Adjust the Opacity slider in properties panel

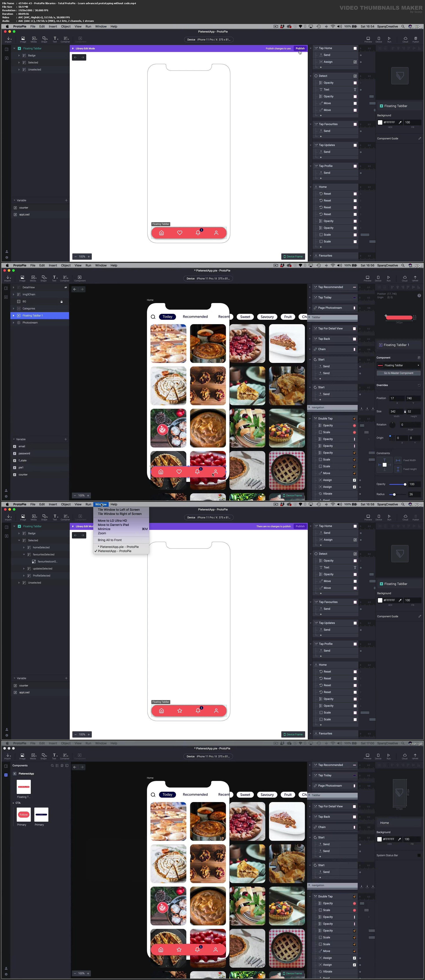(398, 484)
